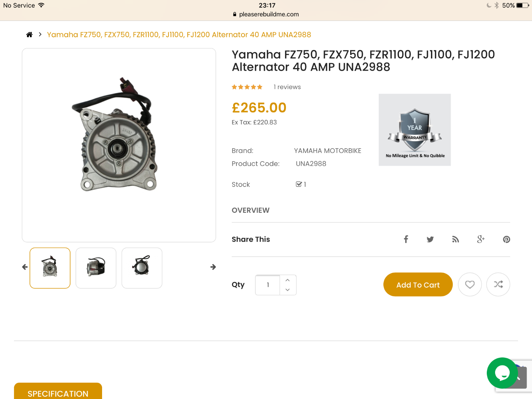Pin product on Pinterest
The height and width of the screenshot is (399, 532).
point(506,239)
